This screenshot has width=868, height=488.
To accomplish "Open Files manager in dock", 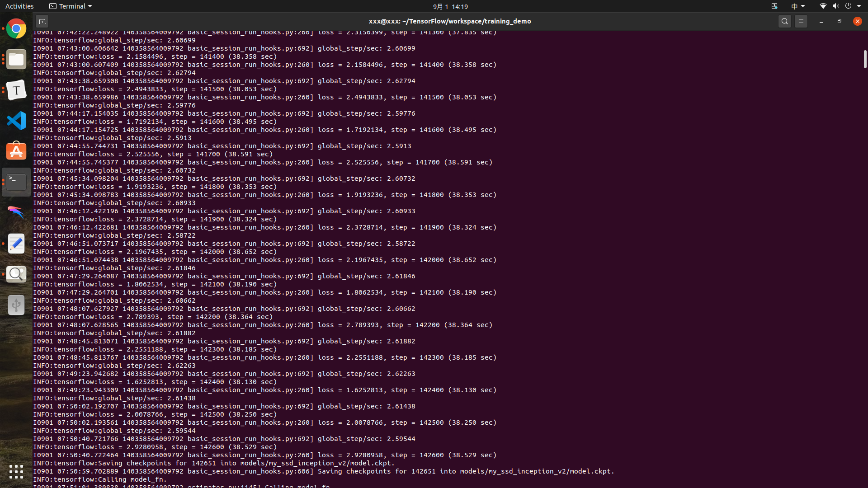I will pyautogui.click(x=16, y=60).
